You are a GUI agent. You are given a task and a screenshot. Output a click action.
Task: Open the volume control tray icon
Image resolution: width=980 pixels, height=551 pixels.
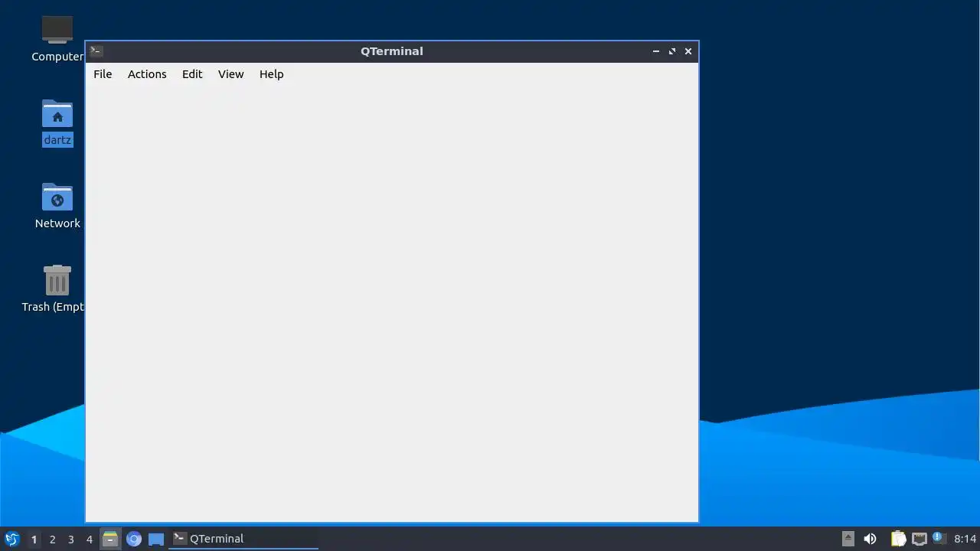(x=870, y=539)
